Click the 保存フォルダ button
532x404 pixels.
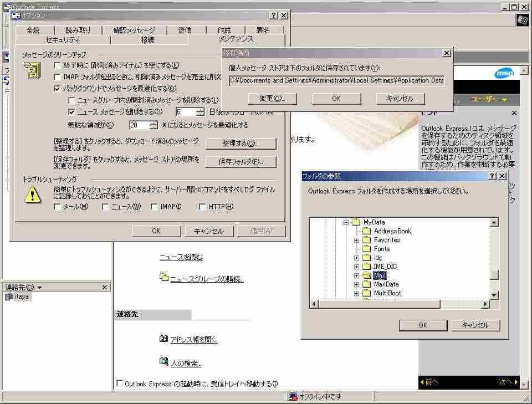(x=241, y=161)
